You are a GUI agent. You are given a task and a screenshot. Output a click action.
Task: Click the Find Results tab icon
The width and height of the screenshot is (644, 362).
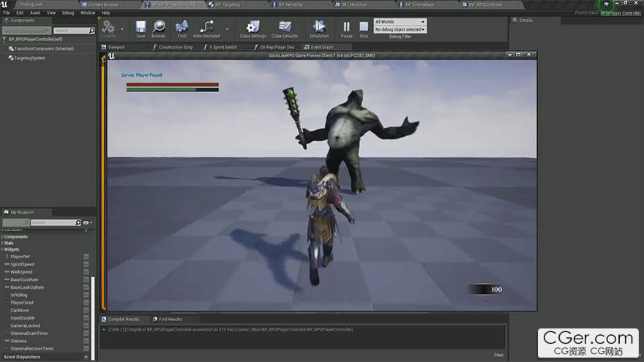(155, 319)
